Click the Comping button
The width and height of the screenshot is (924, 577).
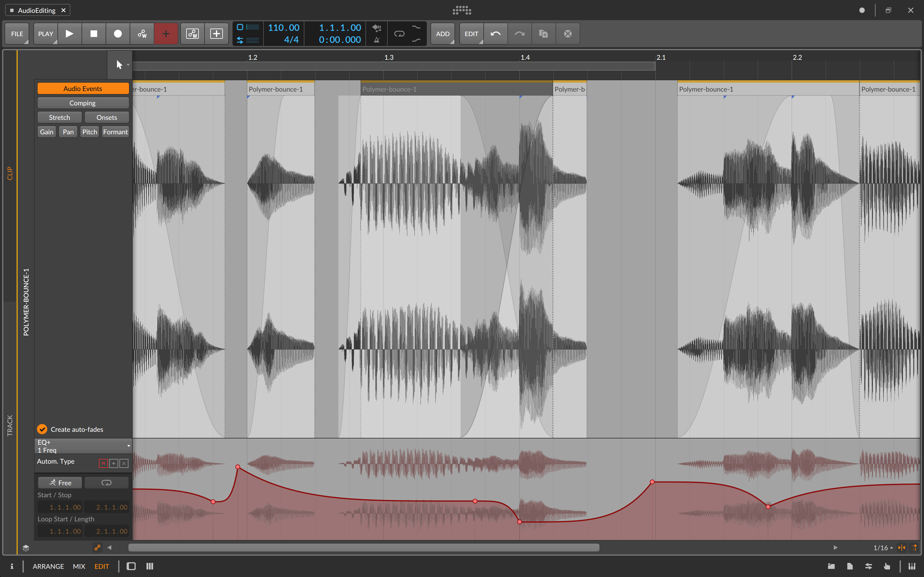[x=83, y=103]
